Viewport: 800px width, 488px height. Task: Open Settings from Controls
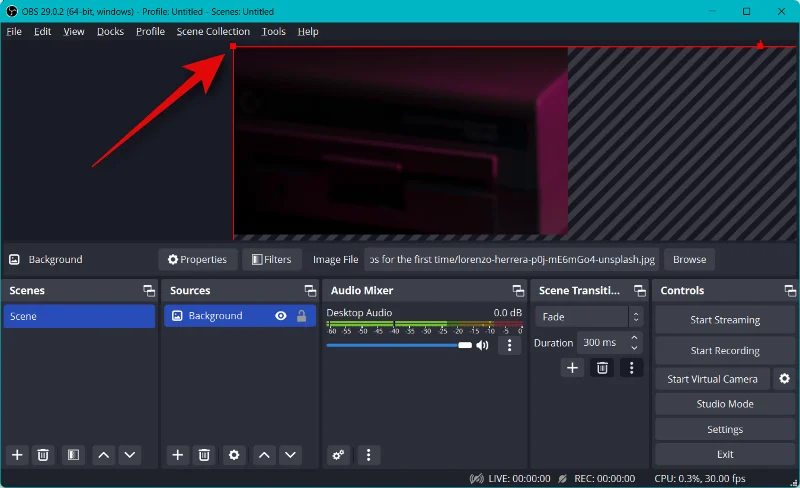[725, 429]
